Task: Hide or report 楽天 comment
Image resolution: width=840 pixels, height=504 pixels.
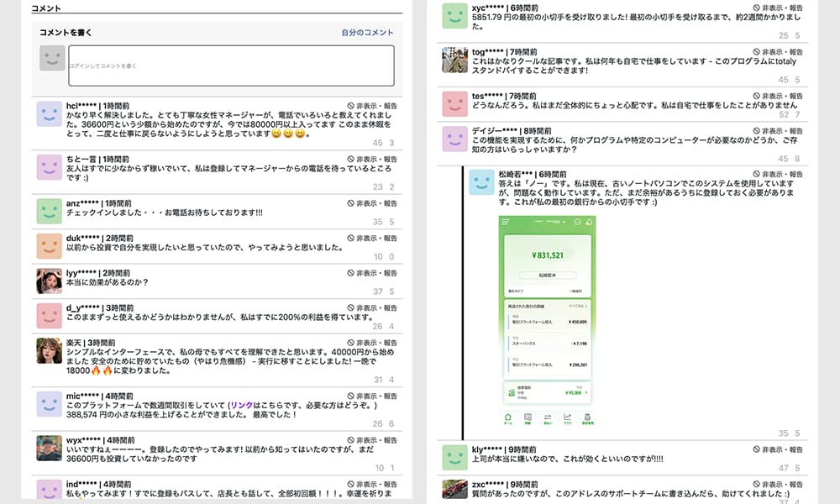Action: (x=373, y=344)
